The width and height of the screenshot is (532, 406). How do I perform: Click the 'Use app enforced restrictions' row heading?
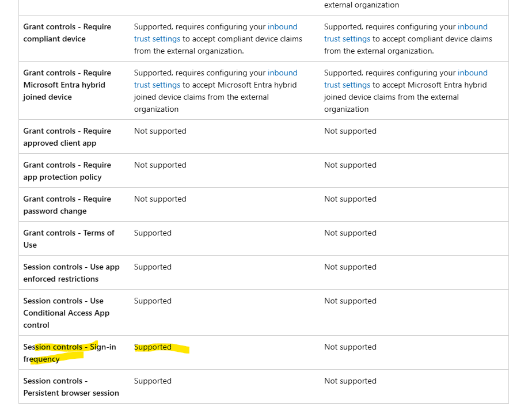coord(71,273)
